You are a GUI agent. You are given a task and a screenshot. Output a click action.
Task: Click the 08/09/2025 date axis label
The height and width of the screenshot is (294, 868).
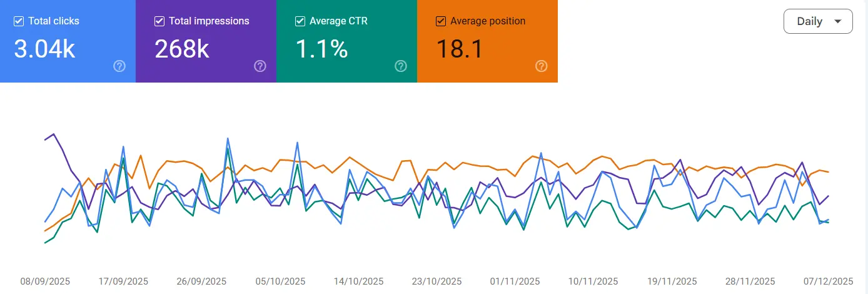(45, 281)
